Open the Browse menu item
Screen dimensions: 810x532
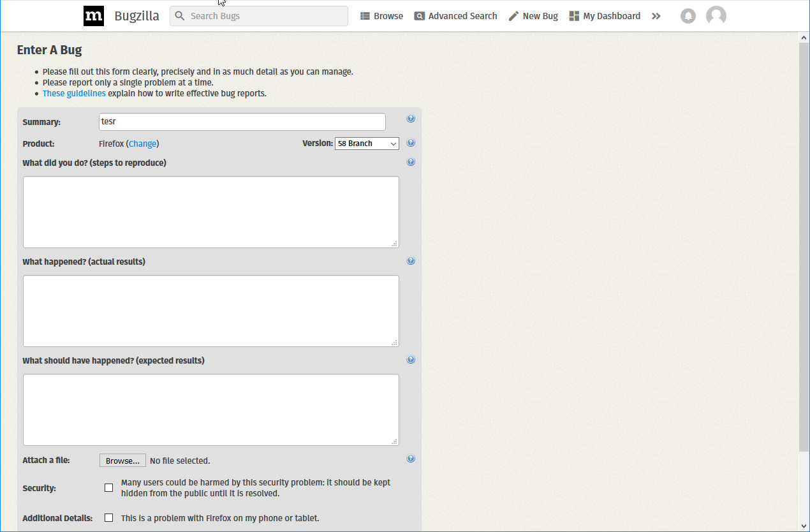click(381, 16)
